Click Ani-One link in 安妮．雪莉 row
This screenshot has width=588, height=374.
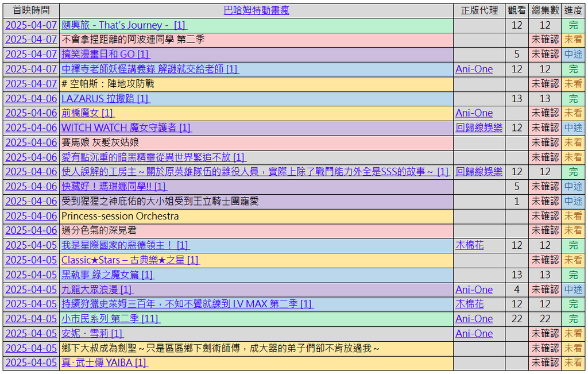click(x=474, y=334)
